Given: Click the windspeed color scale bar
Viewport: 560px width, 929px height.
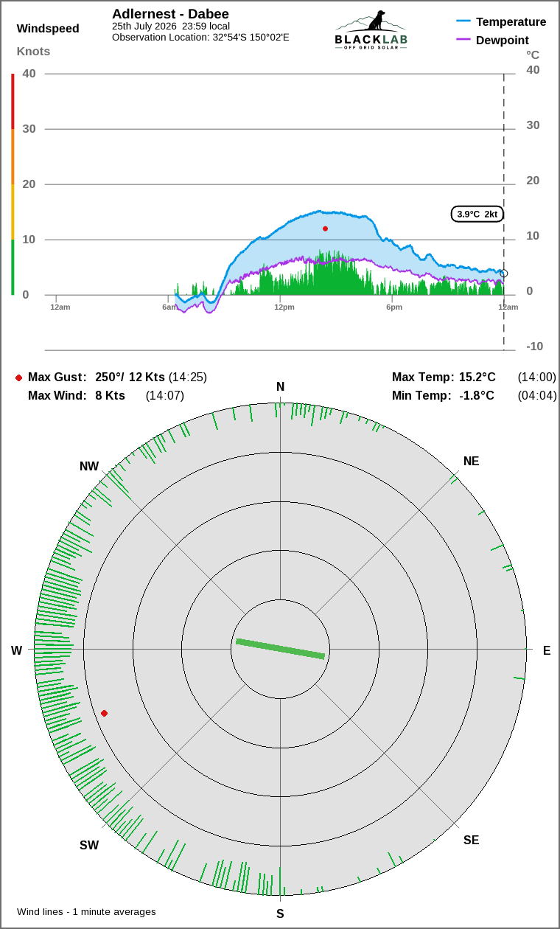Looking at the screenshot, I should (x=13, y=184).
